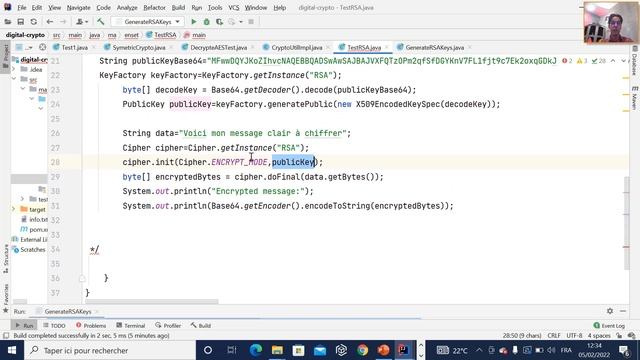Go to previous highlighted error arrow
640x360 pixels.
tap(613, 61)
